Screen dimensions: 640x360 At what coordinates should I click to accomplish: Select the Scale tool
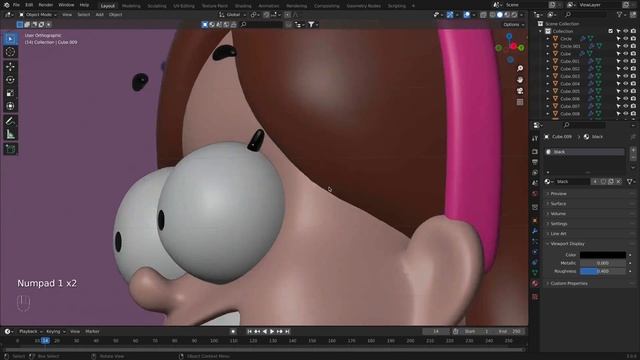pos(11,93)
